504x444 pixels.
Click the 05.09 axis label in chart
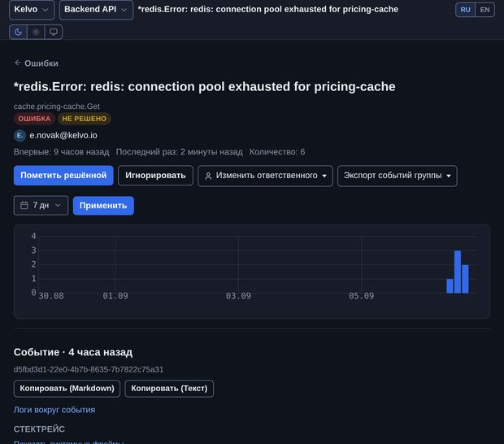click(x=361, y=296)
